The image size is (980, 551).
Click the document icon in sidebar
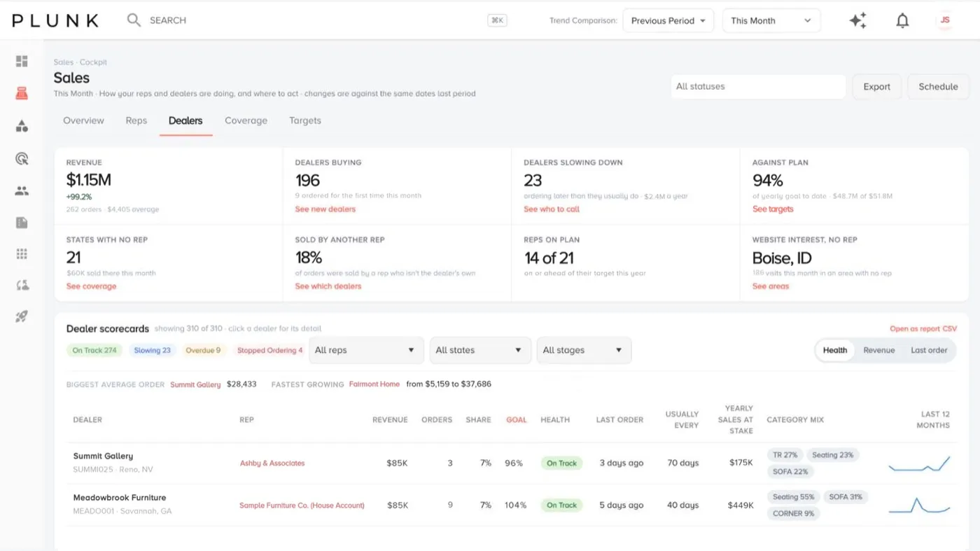(22, 223)
